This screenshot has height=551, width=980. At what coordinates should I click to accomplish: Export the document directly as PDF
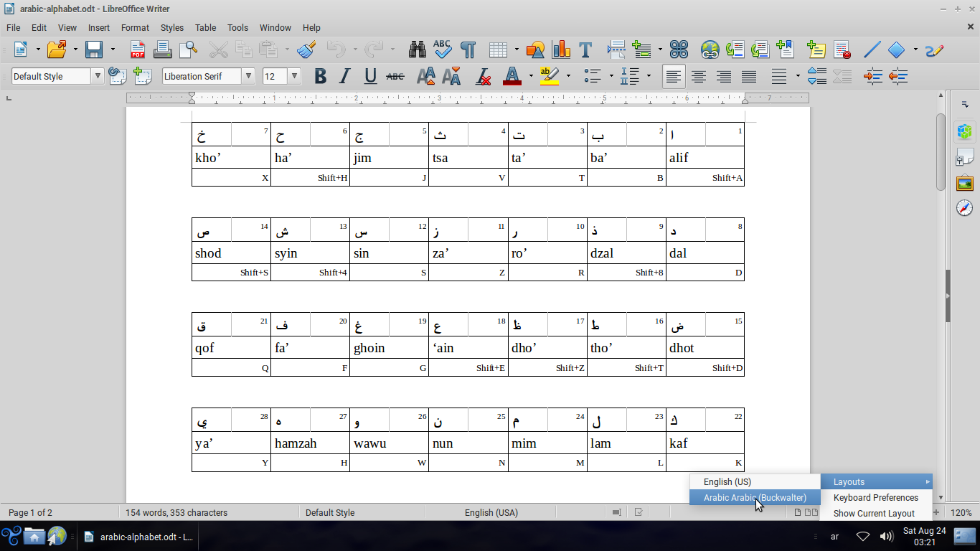click(x=138, y=50)
